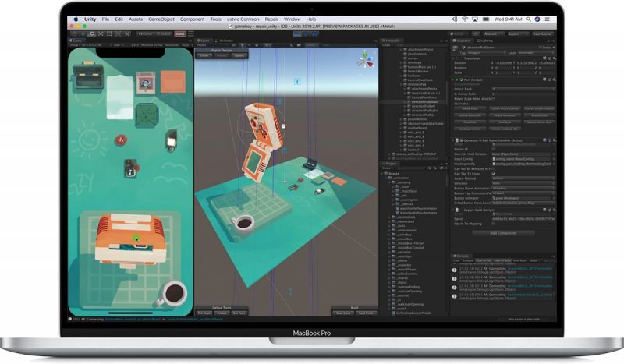Open the Tag dropdown in Inspector

(487, 52)
